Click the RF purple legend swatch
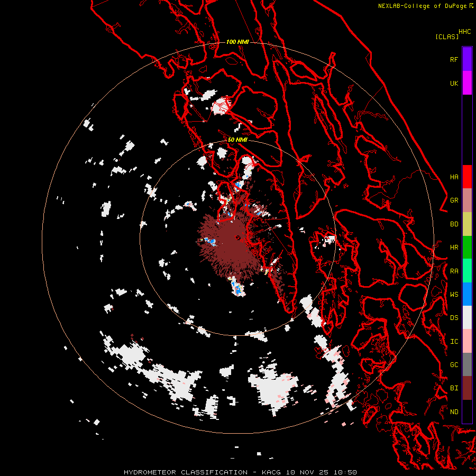The height and width of the screenshot is (476, 476). [467, 59]
